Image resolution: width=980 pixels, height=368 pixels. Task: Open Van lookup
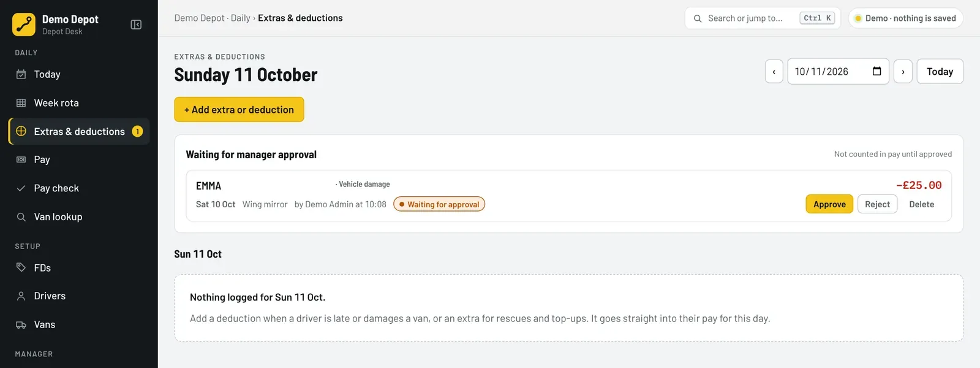pyautogui.click(x=79, y=217)
